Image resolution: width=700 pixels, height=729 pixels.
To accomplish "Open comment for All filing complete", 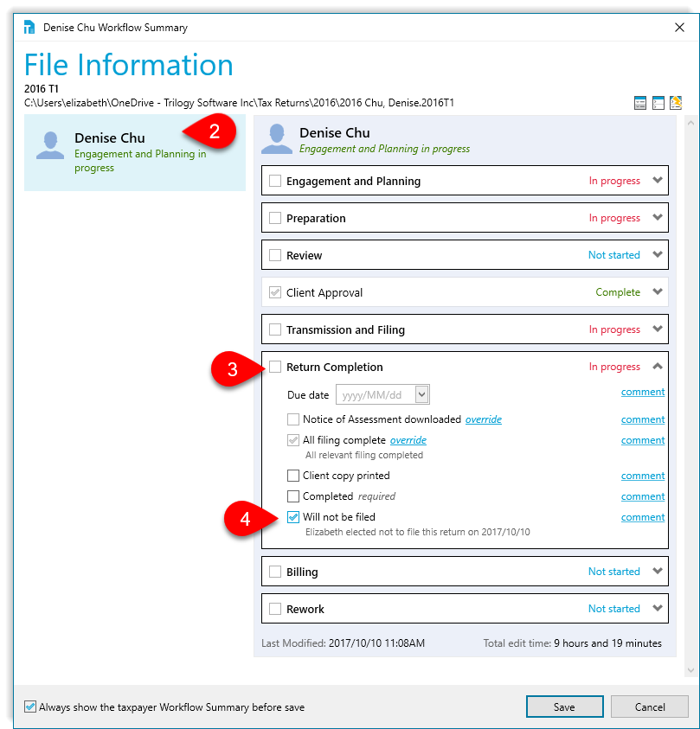I will pos(643,440).
